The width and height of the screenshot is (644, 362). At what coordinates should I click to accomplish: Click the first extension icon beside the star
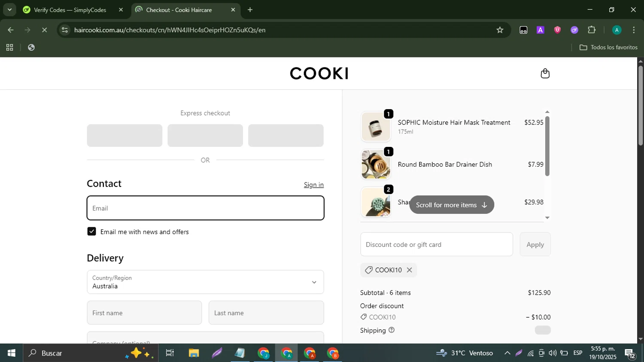pyautogui.click(x=523, y=30)
